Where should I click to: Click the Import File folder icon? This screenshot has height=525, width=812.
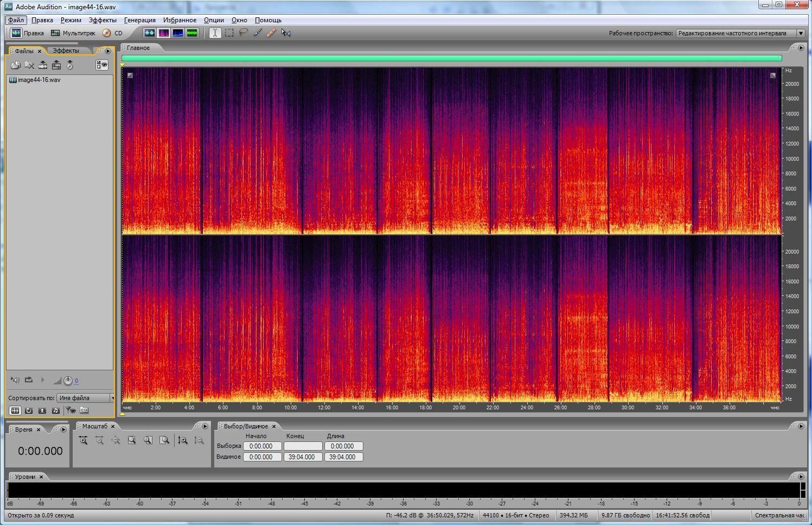(15, 65)
